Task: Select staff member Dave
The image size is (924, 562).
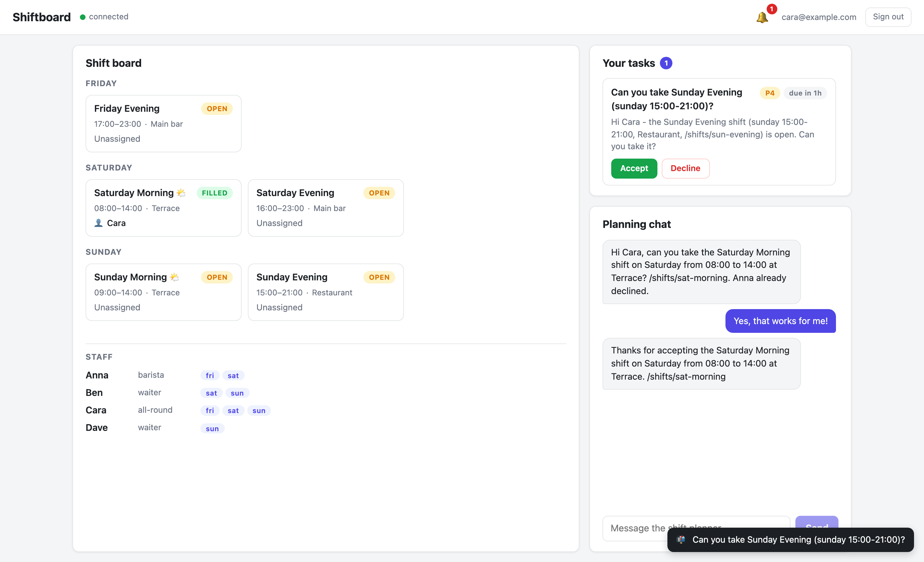Action: pyautogui.click(x=96, y=428)
